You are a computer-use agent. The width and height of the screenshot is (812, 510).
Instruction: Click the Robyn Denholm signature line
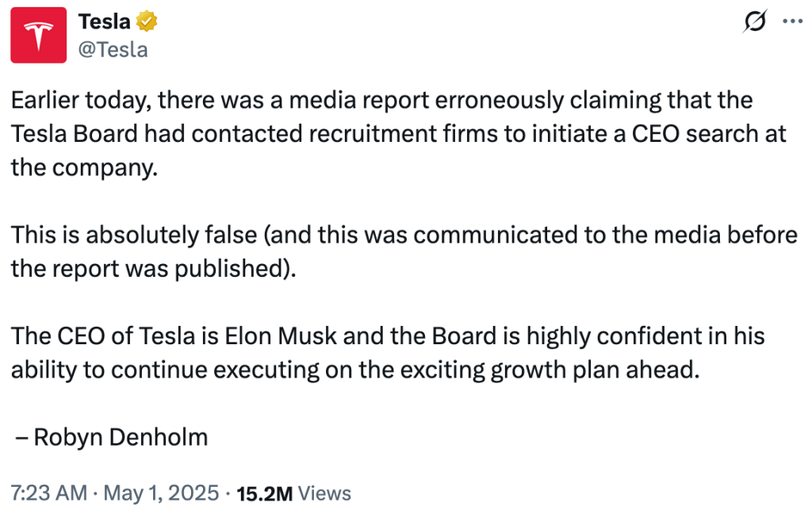click(x=112, y=437)
